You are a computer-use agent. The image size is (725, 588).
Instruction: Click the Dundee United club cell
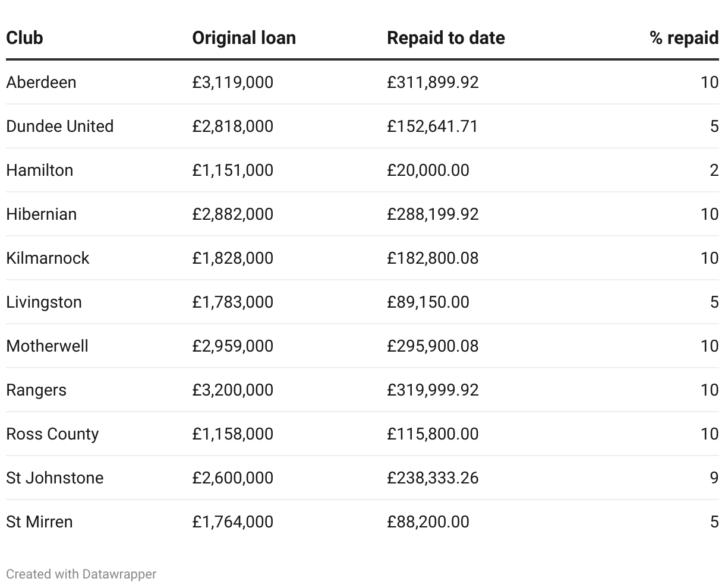(59, 126)
